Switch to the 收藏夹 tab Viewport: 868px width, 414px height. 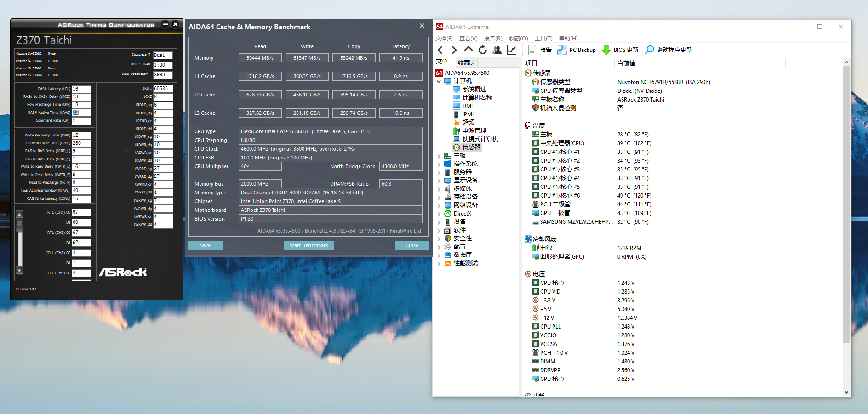point(466,62)
